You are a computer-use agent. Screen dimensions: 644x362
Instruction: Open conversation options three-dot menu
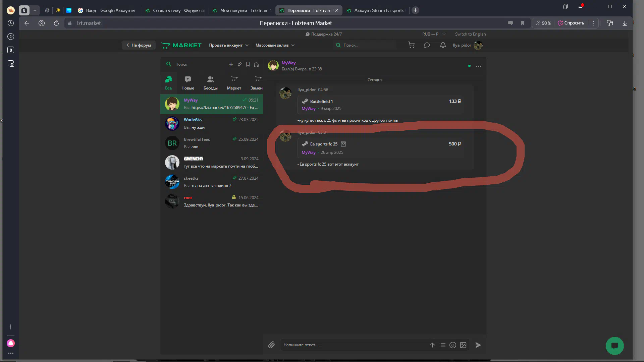[479, 66]
